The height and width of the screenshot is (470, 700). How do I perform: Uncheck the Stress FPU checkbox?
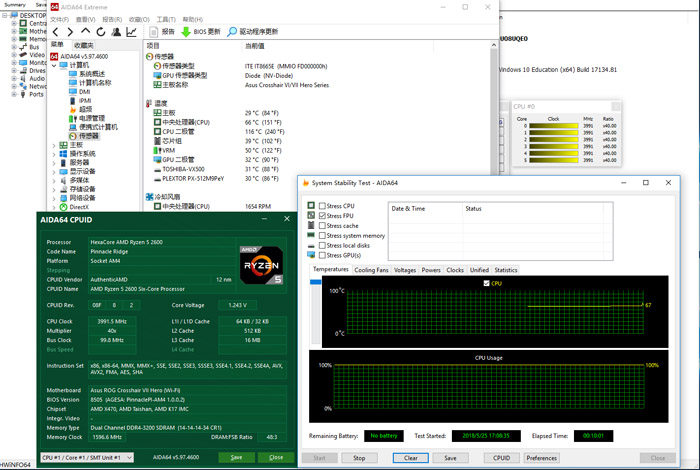pos(323,215)
